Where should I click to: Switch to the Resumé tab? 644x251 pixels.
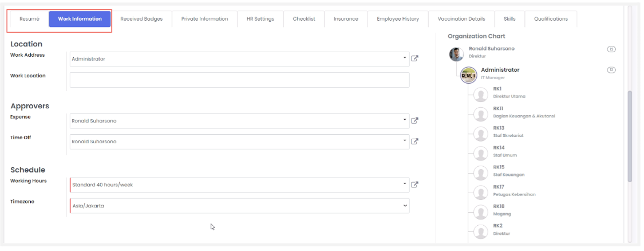29,19
